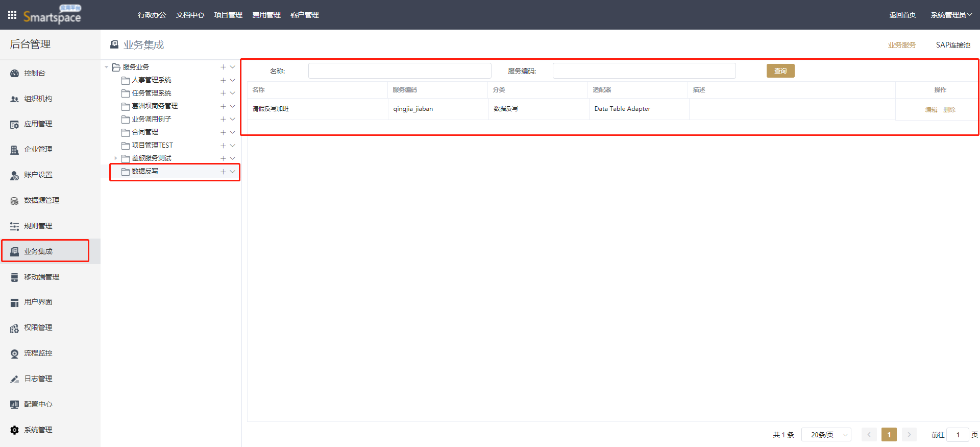Click the 查询 search button
The image size is (980, 447).
pyautogui.click(x=780, y=71)
